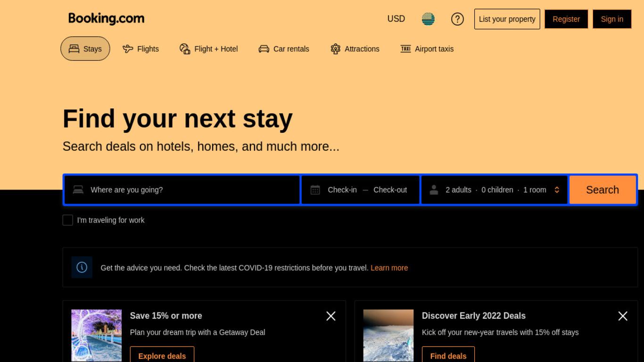
Task: Click "2 adults · 0 children · 1 room" text
Action: coord(496,189)
